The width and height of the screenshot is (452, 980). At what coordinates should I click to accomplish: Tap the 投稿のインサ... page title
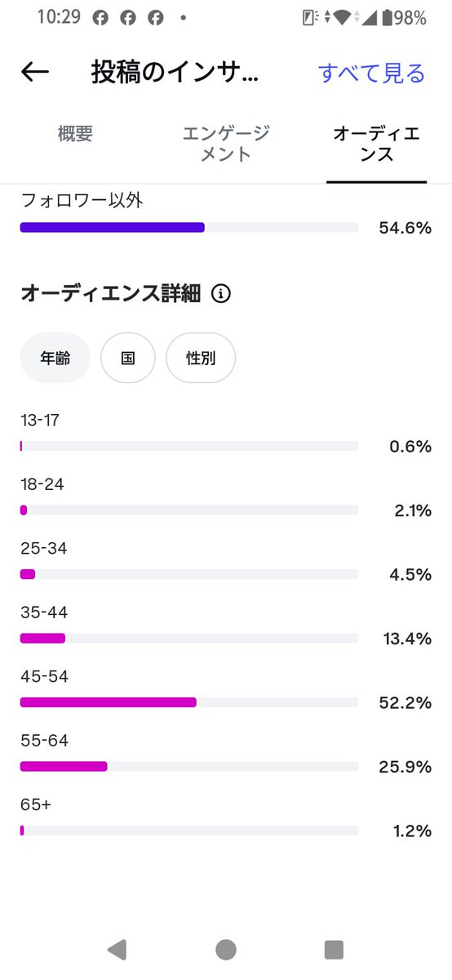click(175, 73)
